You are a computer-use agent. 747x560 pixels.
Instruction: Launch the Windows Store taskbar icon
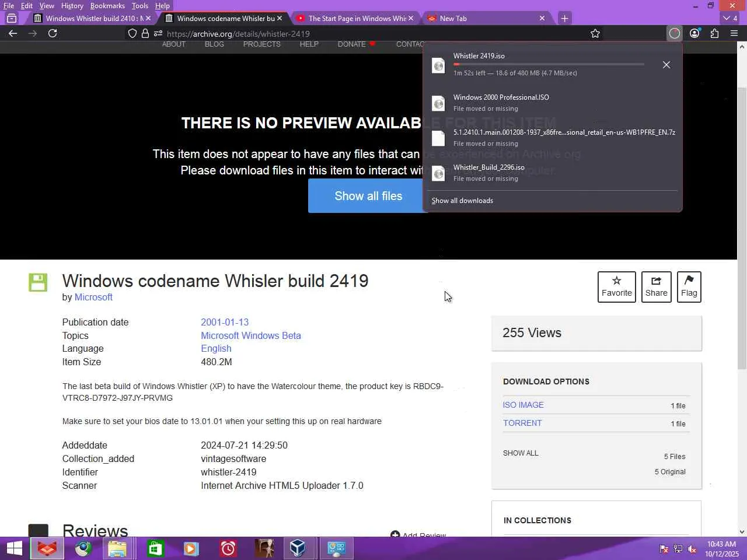155,548
